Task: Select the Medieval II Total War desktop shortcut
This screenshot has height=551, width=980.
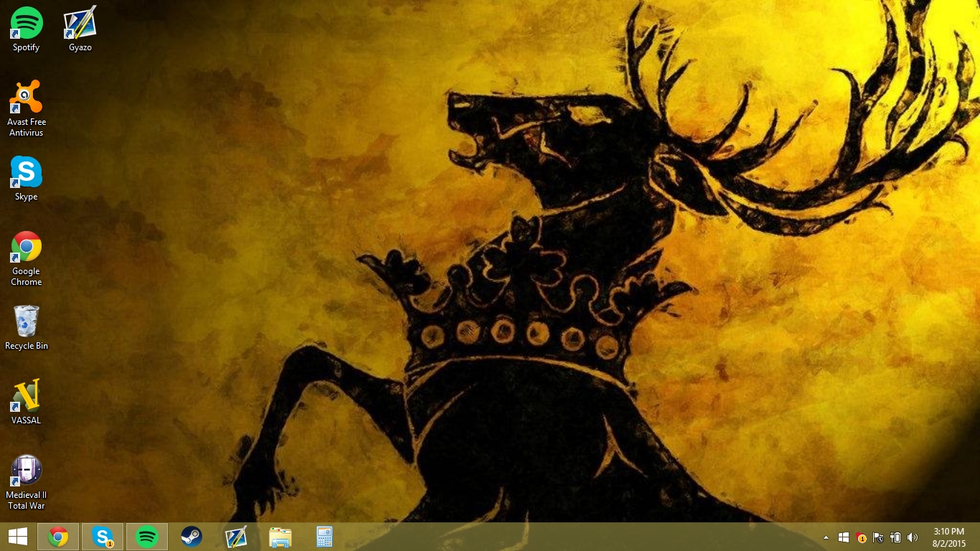Action: pos(27,482)
